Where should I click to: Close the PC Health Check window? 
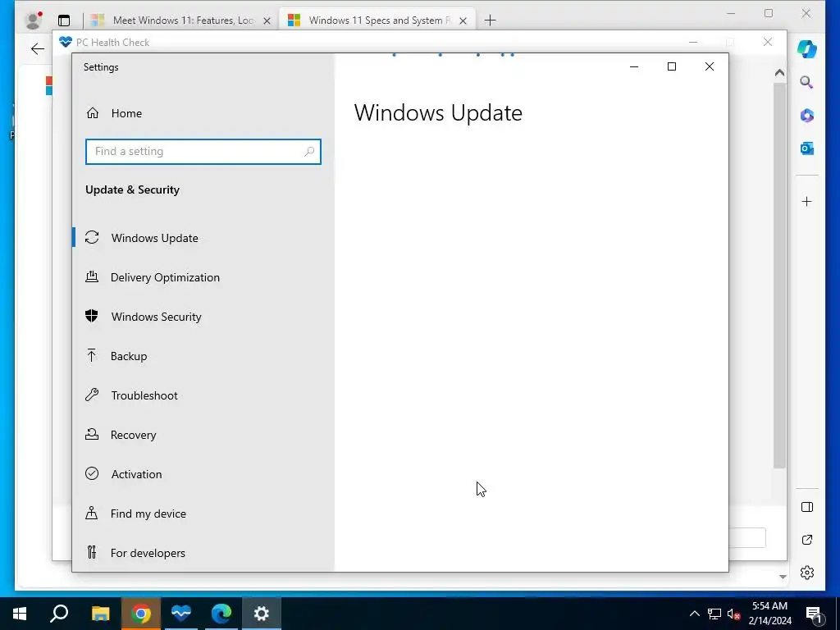768,42
